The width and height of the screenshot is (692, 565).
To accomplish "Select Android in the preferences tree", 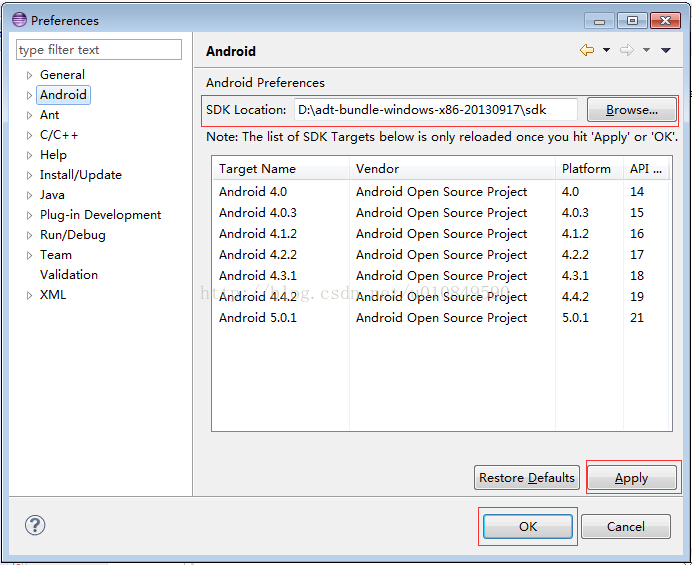I will [x=63, y=95].
